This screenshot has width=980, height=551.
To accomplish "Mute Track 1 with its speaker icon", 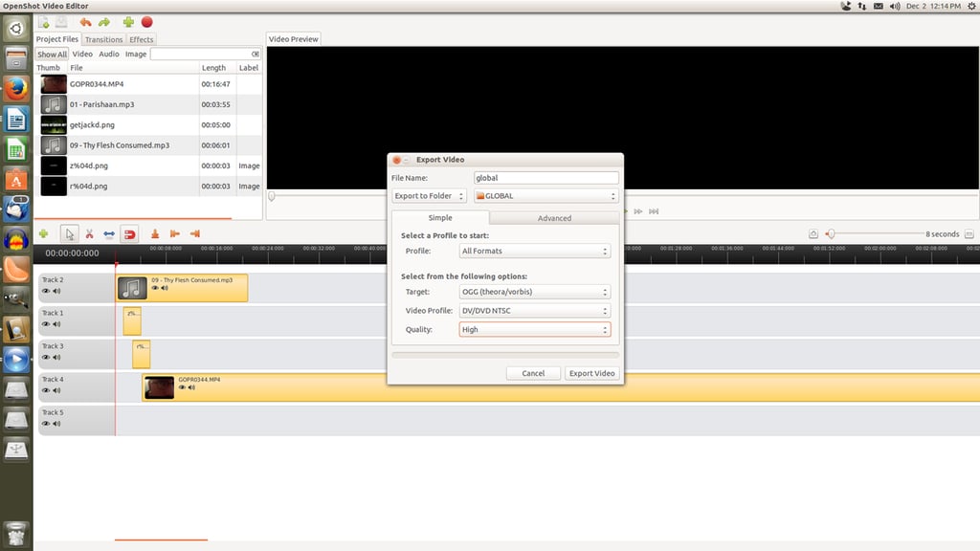I will point(56,323).
